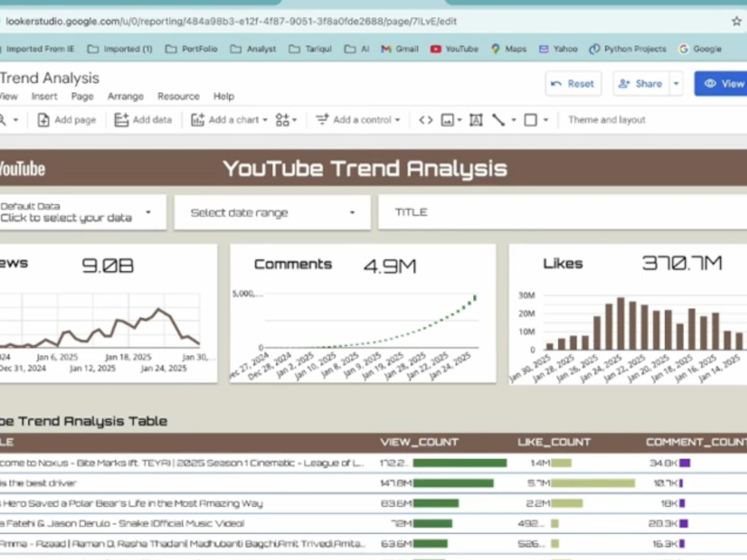Screen dimensions: 747x560
Task: Expand the Share options arrow
Action: (x=676, y=84)
